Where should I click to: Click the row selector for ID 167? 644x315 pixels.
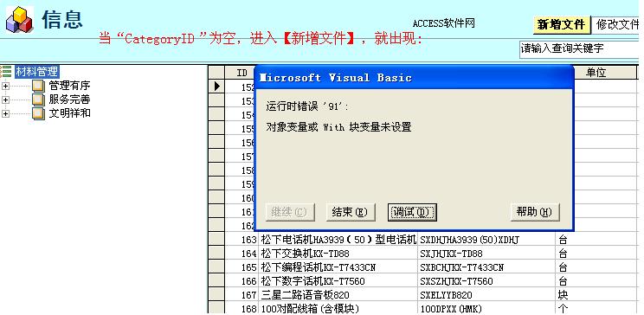216,295
